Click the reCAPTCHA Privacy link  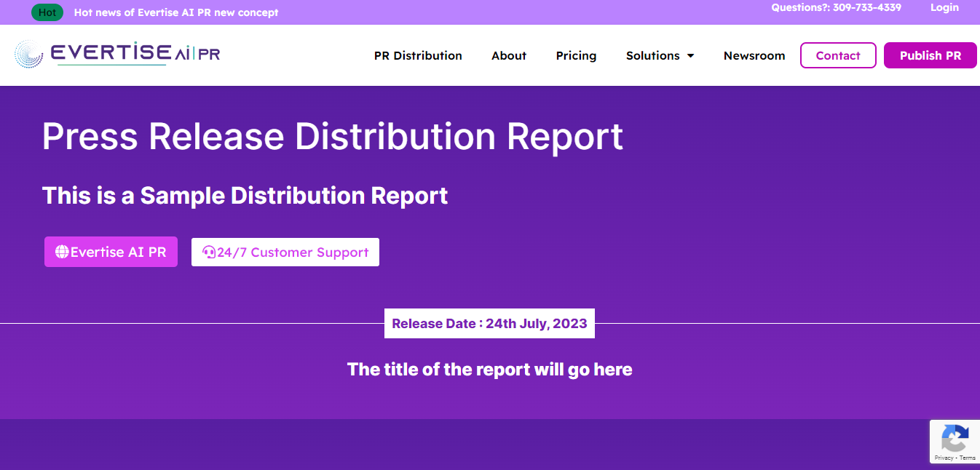pos(943,458)
